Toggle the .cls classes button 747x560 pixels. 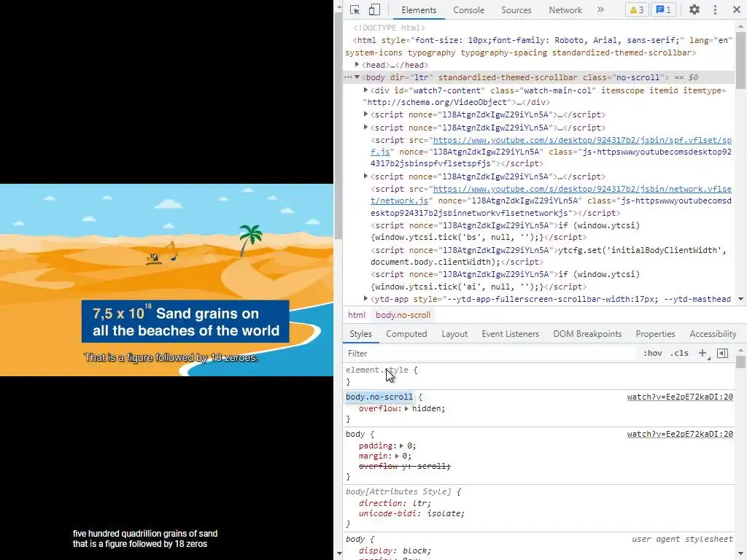tap(679, 354)
